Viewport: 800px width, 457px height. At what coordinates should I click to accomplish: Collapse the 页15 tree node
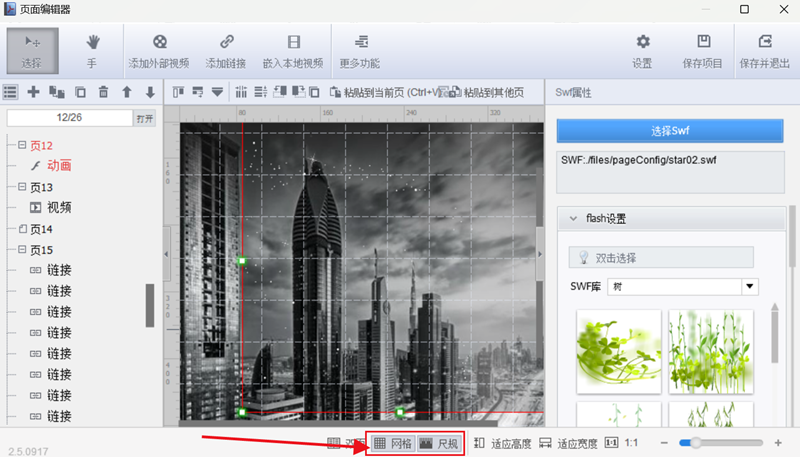pos(22,249)
